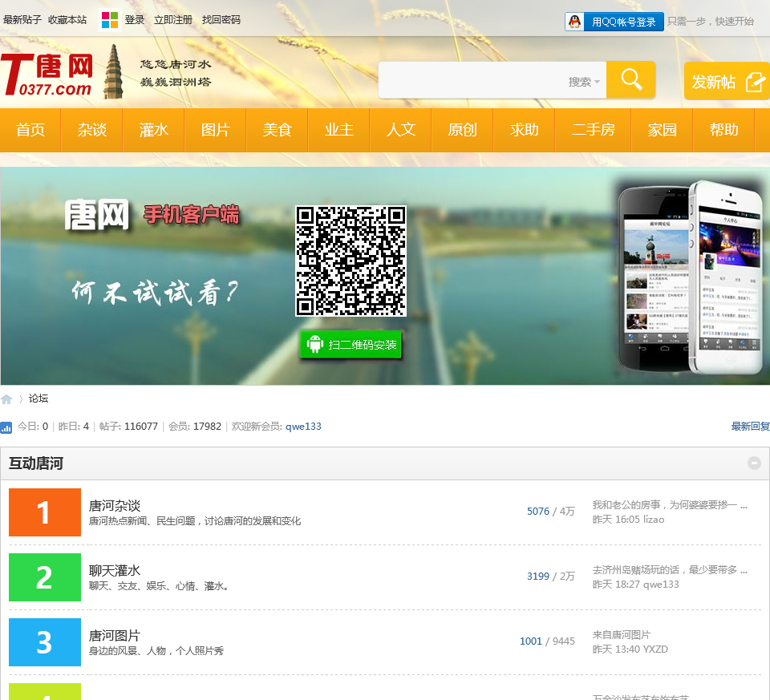The height and width of the screenshot is (700, 770).
Task: Open last post 去济州岛赌场玩的话
Action: (670, 570)
